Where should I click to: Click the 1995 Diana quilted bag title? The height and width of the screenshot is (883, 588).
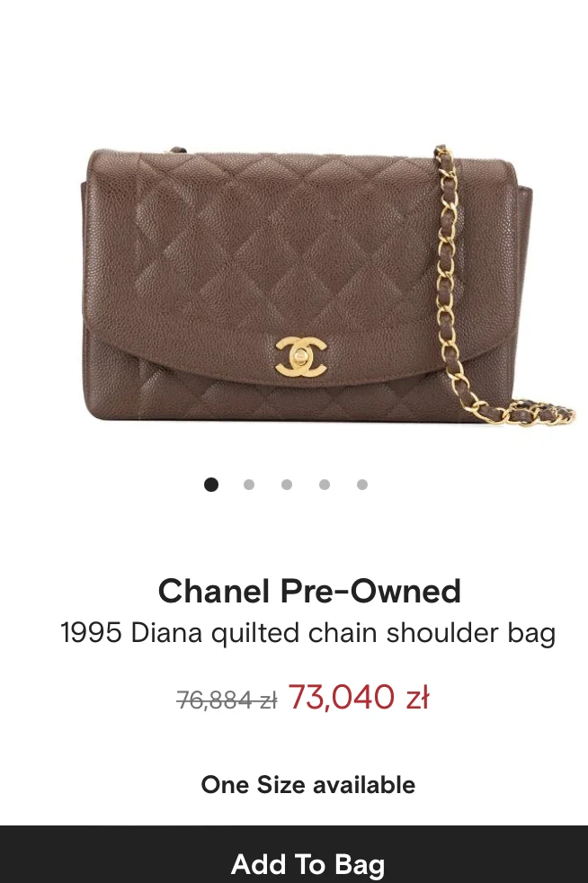tap(308, 633)
